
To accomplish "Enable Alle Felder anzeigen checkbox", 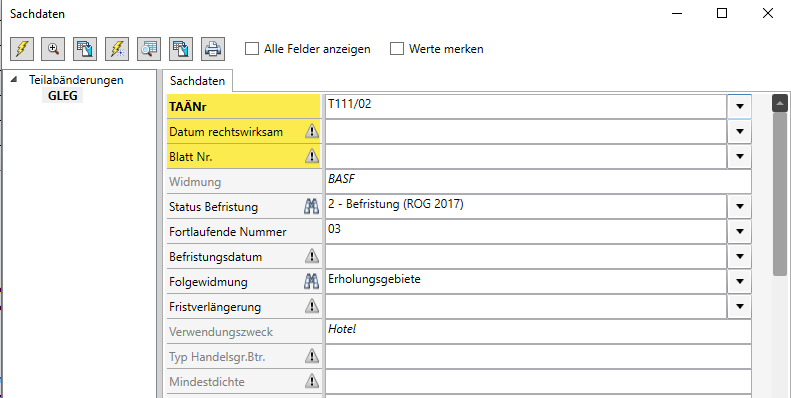I will 252,49.
